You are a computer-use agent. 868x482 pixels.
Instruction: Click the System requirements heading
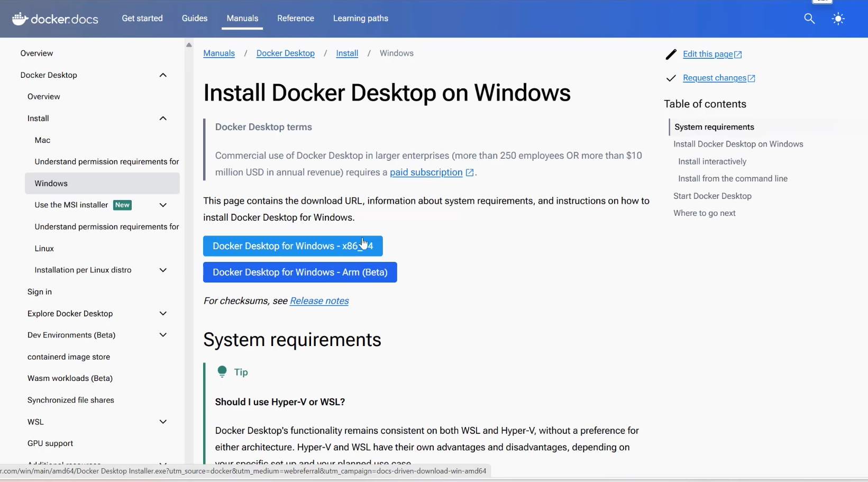(292, 340)
